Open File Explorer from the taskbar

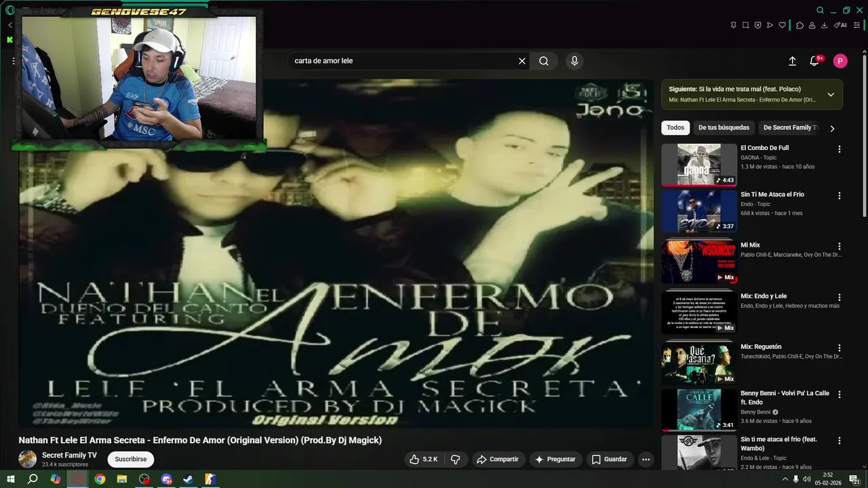click(122, 479)
